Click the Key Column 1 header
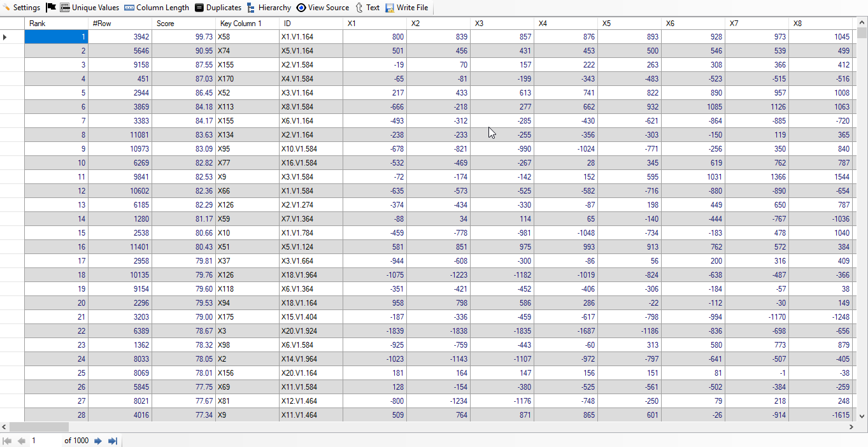868x447 pixels. pos(247,24)
